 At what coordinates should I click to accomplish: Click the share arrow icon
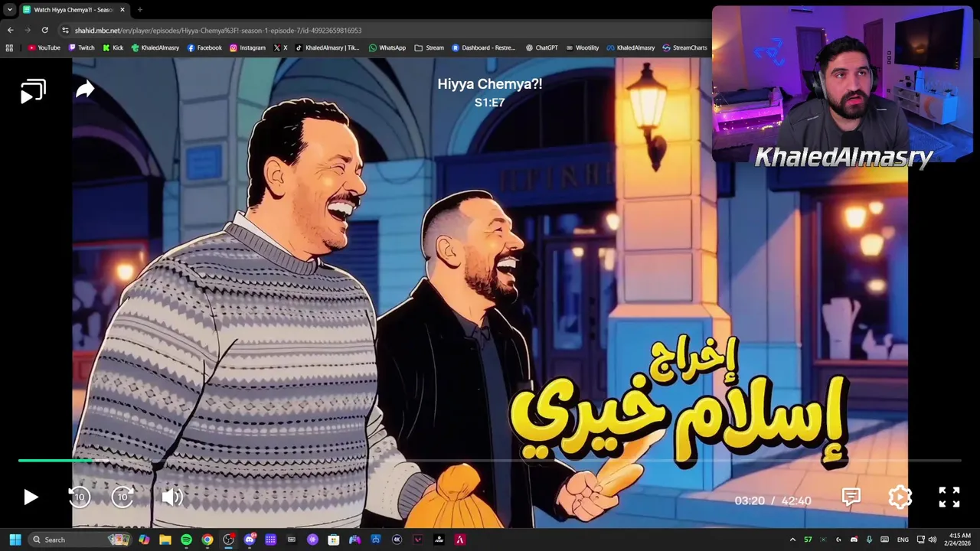[x=85, y=90]
